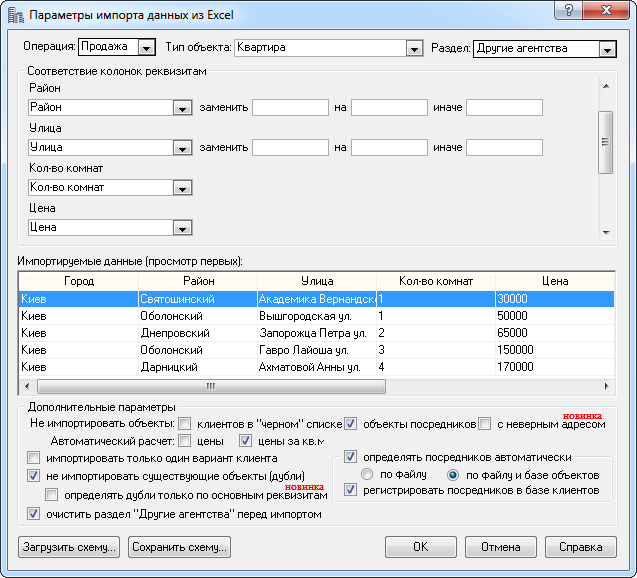Expand the Район column mapping dropdown
The width and height of the screenshot is (637, 578).
182,107
